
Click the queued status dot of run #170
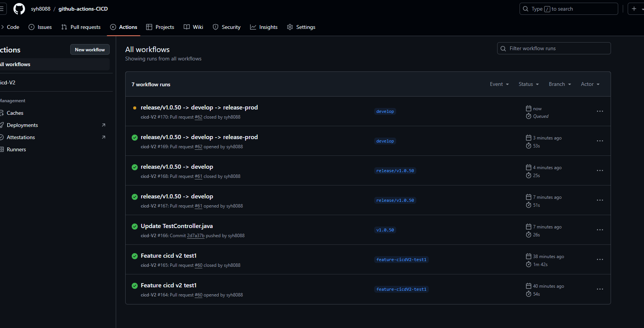pyautogui.click(x=135, y=108)
